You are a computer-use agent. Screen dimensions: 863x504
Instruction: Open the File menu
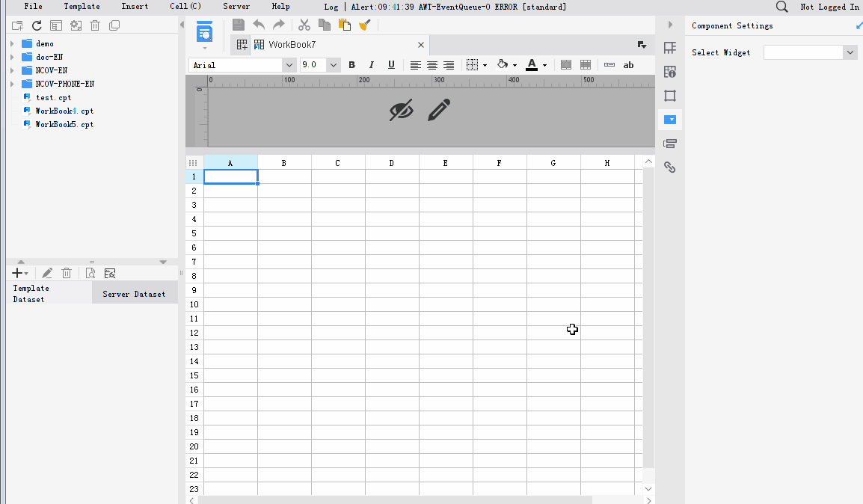point(34,7)
